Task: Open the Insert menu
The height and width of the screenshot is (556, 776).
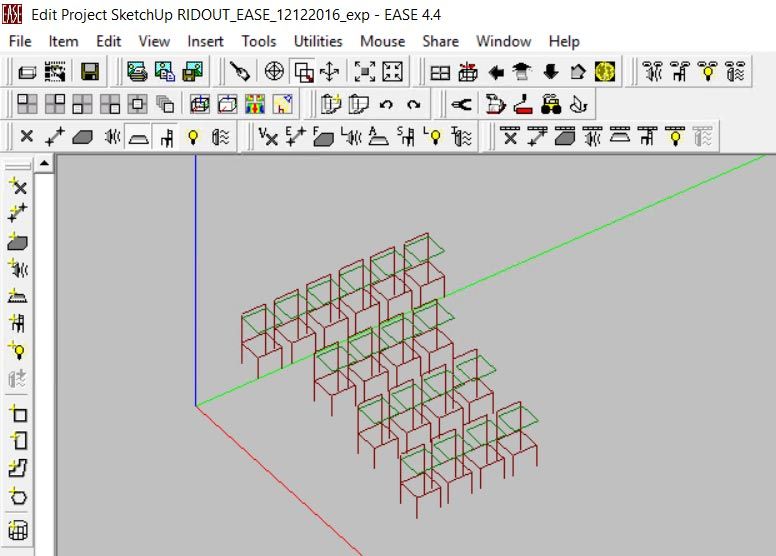Action: coord(205,41)
